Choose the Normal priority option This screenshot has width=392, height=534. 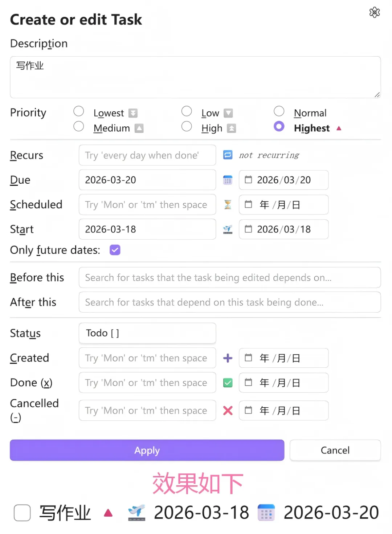click(x=279, y=111)
